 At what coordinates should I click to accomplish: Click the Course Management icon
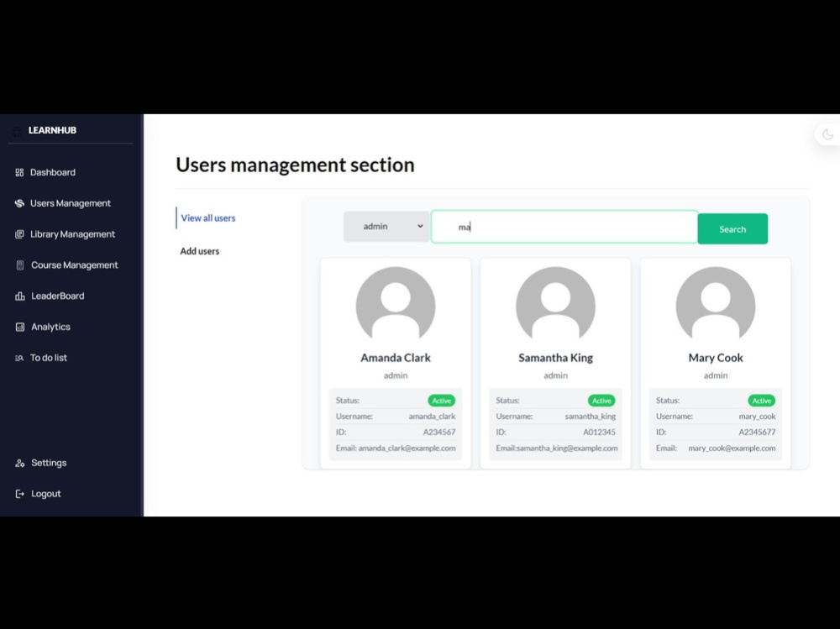tap(20, 265)
